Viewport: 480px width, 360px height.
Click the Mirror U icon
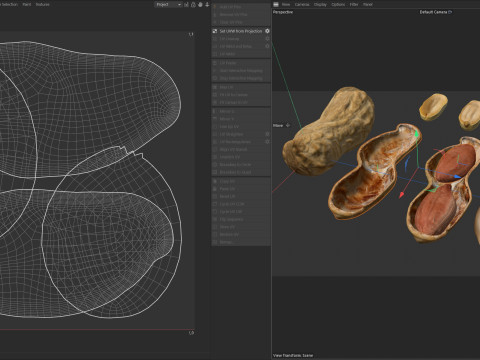click(x=215, y=111)
